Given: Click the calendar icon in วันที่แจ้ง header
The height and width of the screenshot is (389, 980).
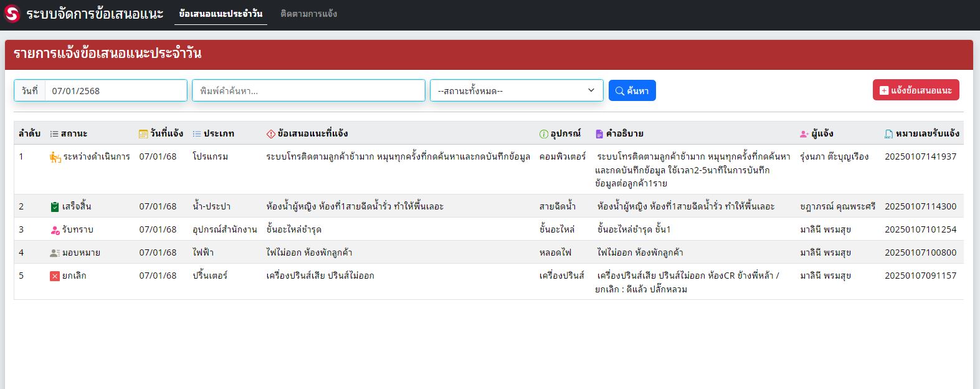Looking at the screenshot, I should [143, 134].
